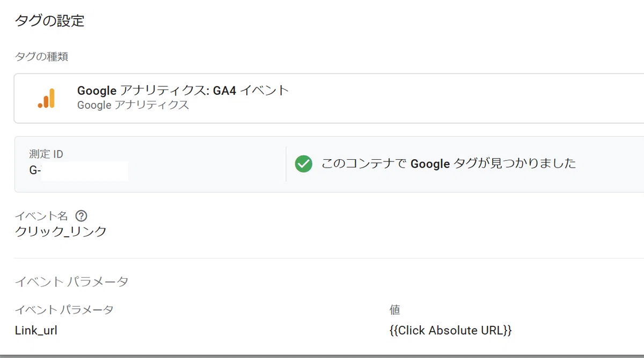Image resolution: width=644 pixels, height=358 pixels.
Task: Click the タグの設定 heading
Action: point(49,21)
